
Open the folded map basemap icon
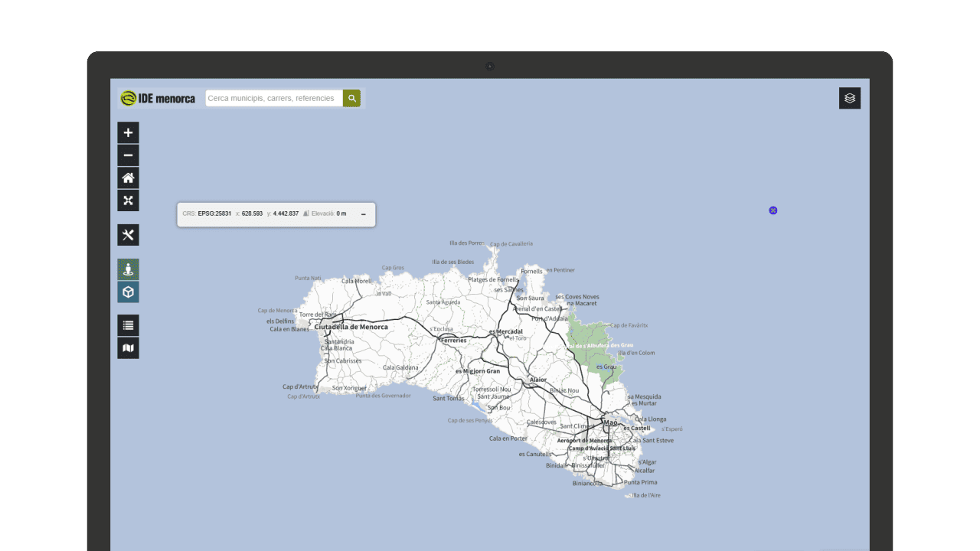click(x=128, y=348)
